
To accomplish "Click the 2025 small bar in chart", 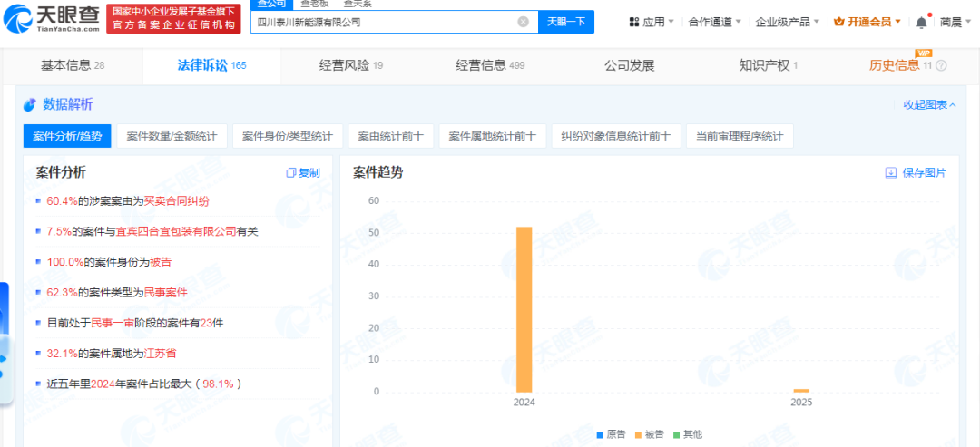I will point(801,390).
